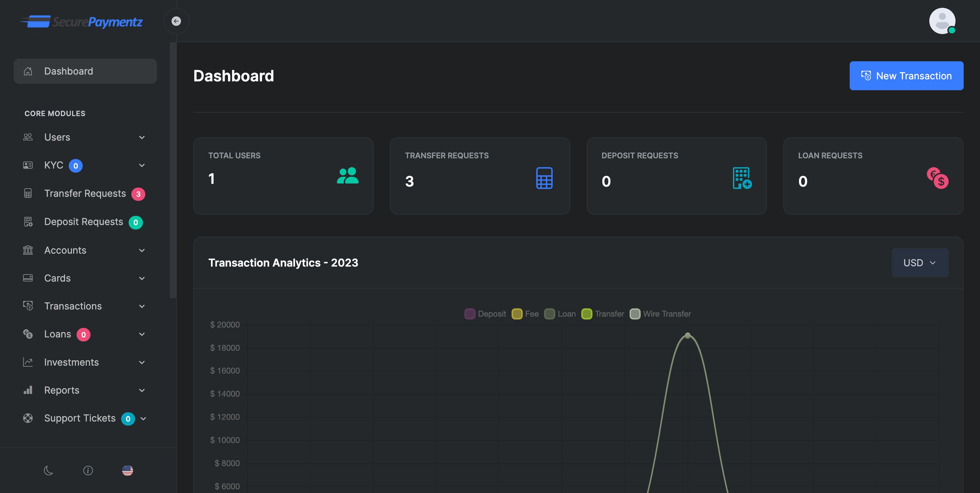The width and height of the screenshot is (980, 493).
Task: Open the Dashboard menu item
Action: click(85, 71)
